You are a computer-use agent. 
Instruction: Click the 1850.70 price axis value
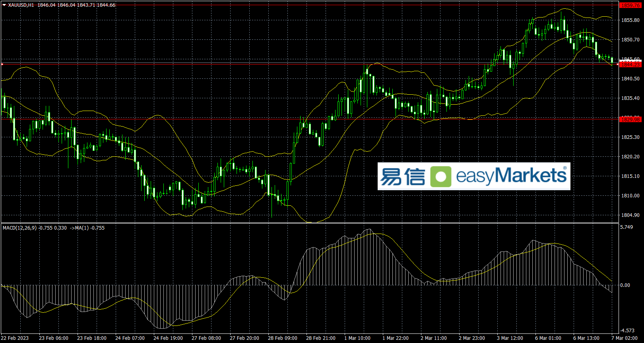click(630, 40)
